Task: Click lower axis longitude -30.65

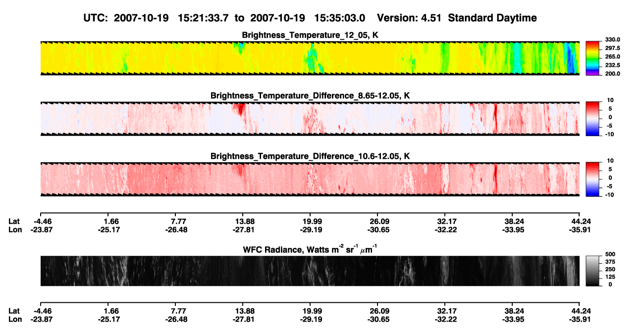Action: coord(377,320)
